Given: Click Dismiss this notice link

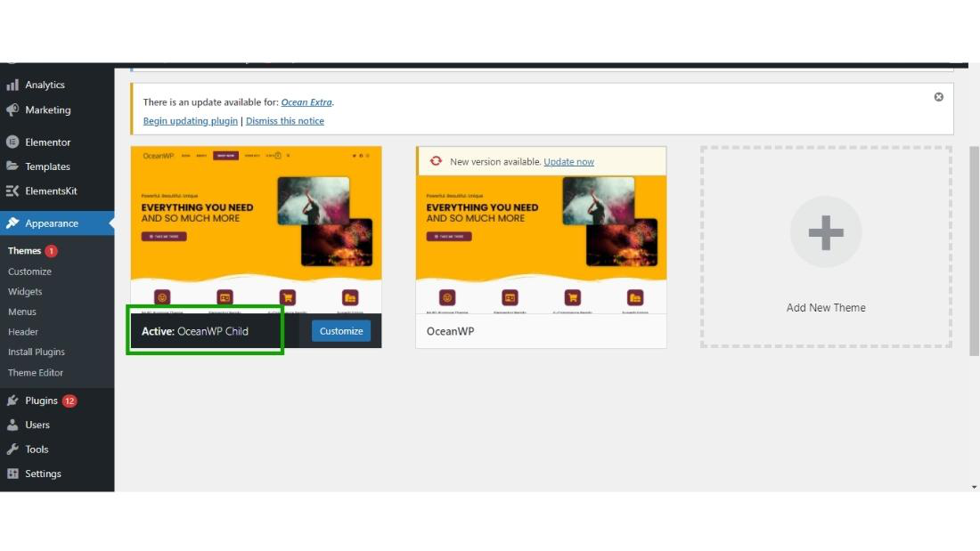Looking at the screenshot, I should click(x=285, y=120).
